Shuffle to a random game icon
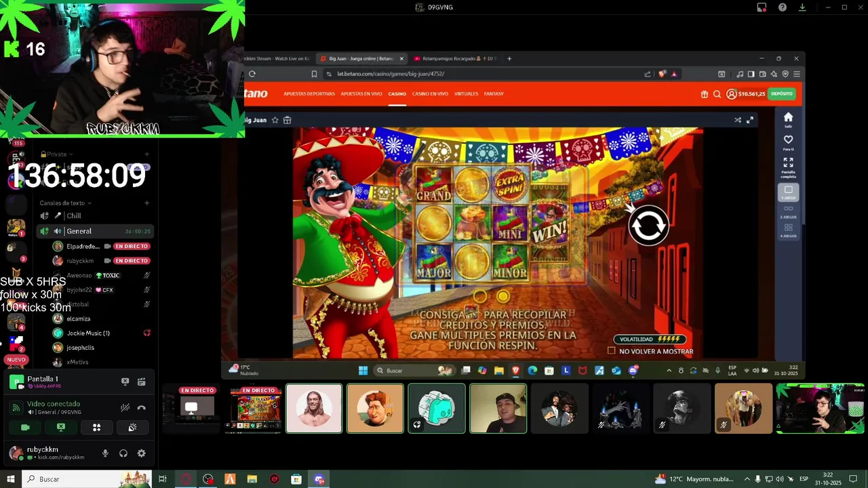Screen dimensions: 868x488 click(738, 120)
